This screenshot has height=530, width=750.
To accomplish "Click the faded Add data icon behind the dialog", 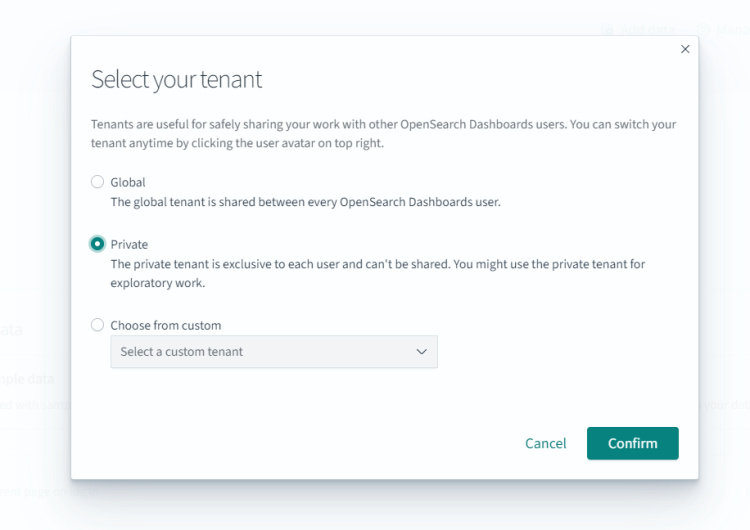I will [607, 30].
